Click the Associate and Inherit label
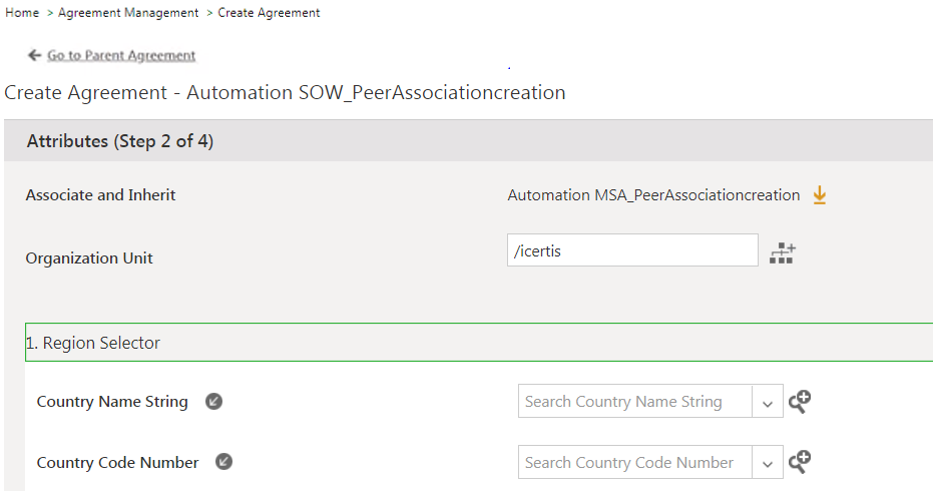This screenshot has width=938, height=494. [x=100, y=195]
